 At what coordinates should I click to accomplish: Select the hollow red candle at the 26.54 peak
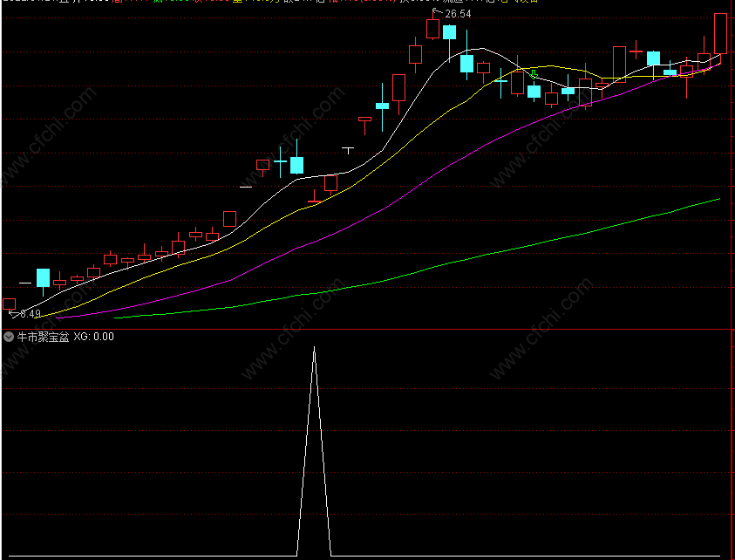[432, 29]
